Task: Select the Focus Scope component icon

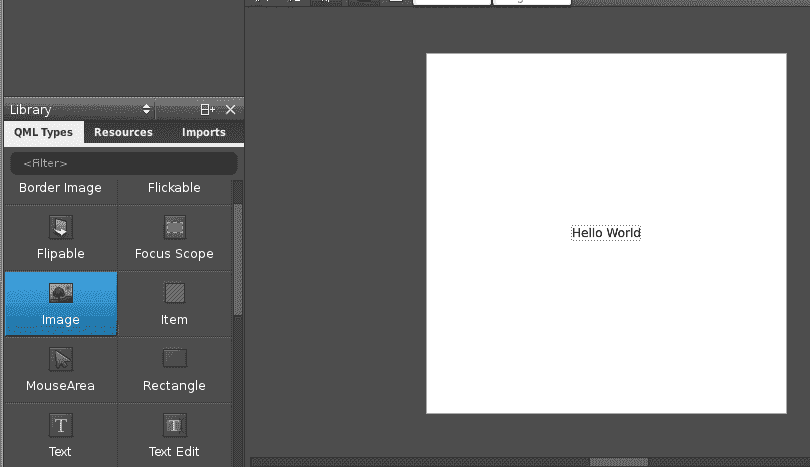Action: (x=175, y=227)
